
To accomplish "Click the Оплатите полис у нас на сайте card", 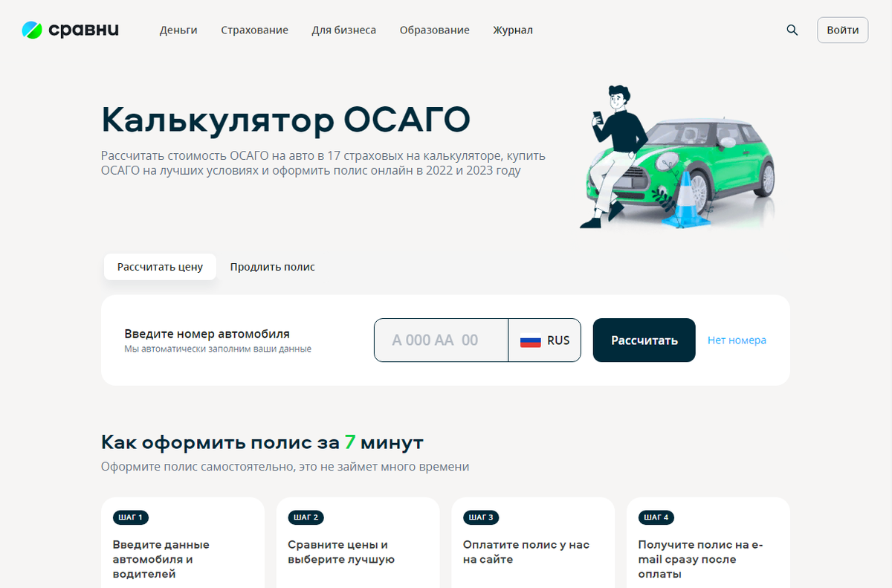I will click(x=533, y=543).
